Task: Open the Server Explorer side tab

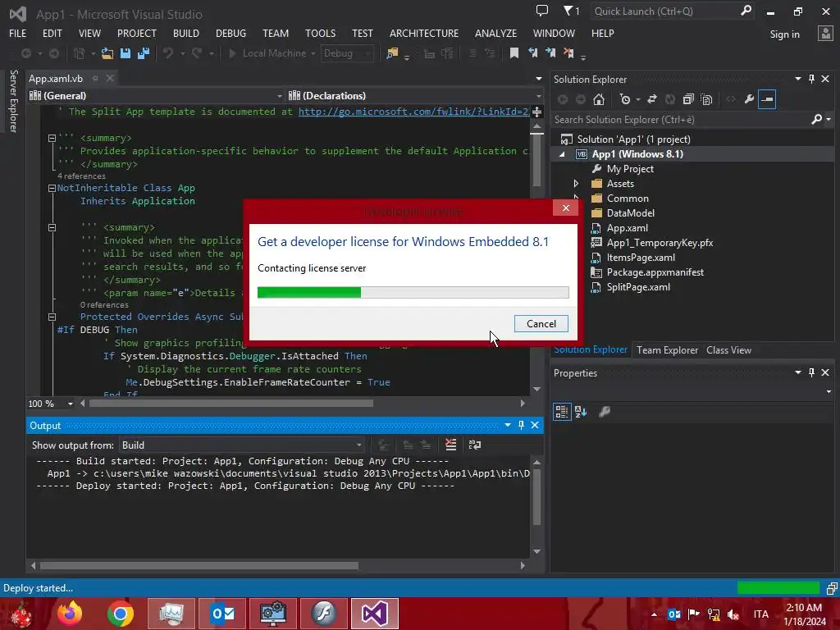Action: pyautogui.click(x=14, y=101)
